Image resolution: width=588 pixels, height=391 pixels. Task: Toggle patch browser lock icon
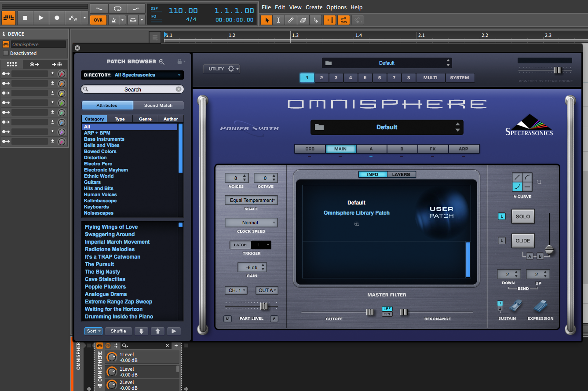179,62
